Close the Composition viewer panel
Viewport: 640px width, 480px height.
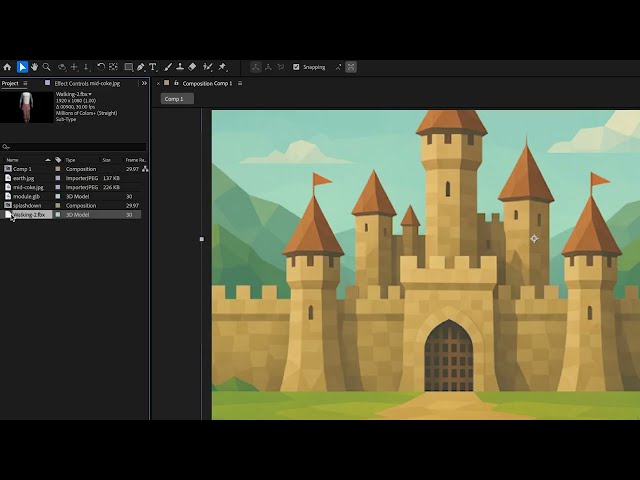pos(158,84)
